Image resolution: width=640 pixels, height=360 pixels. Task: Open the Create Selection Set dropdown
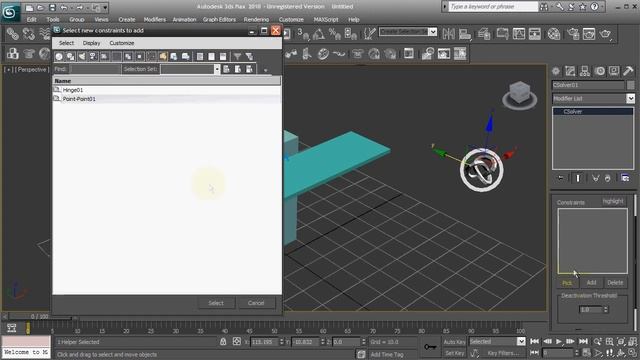click(433, 31)
